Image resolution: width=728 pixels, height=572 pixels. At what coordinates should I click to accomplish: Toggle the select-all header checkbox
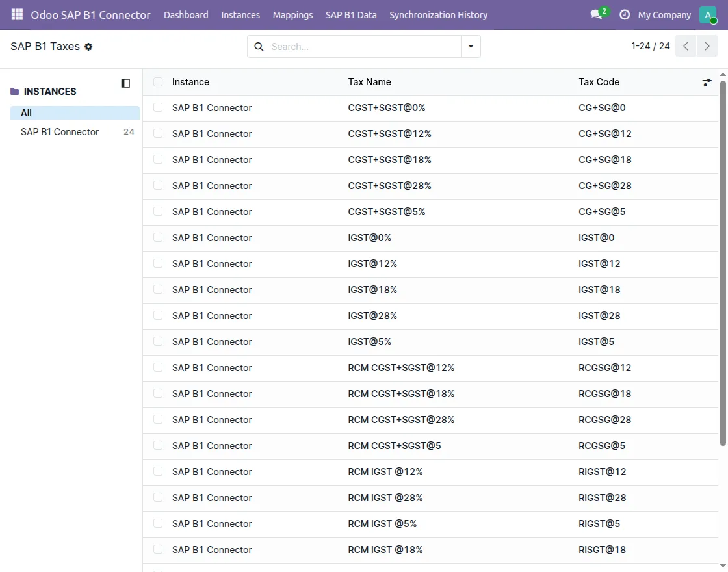158,82
